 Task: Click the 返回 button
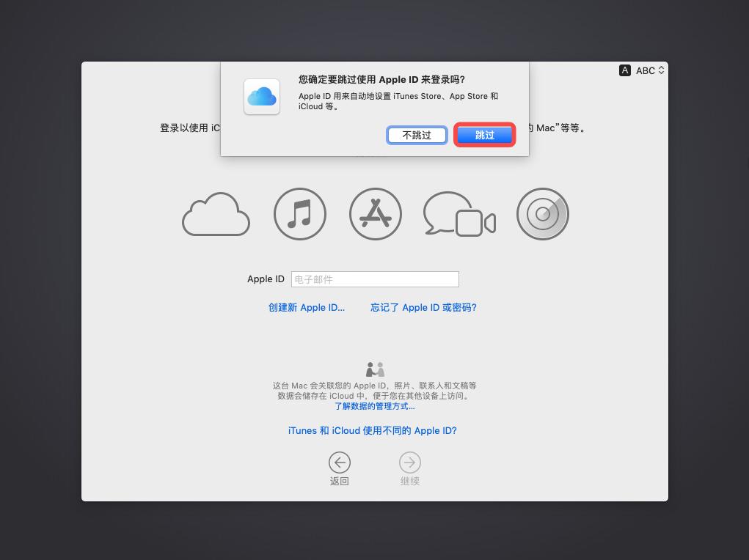[x=339, y=469]
